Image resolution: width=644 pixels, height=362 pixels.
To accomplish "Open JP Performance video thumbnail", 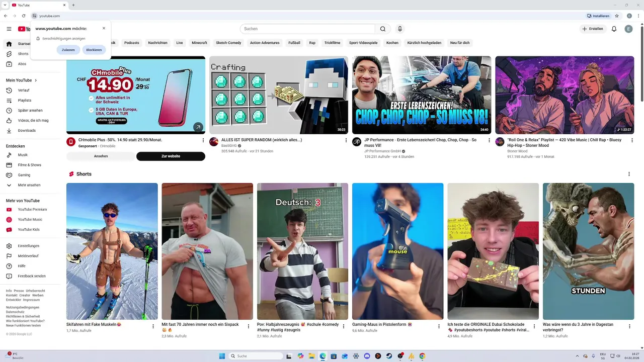I will (422, 95).
